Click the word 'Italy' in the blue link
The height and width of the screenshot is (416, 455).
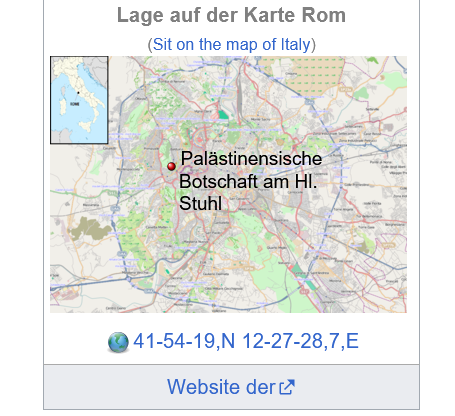click(x=296, y=44)
